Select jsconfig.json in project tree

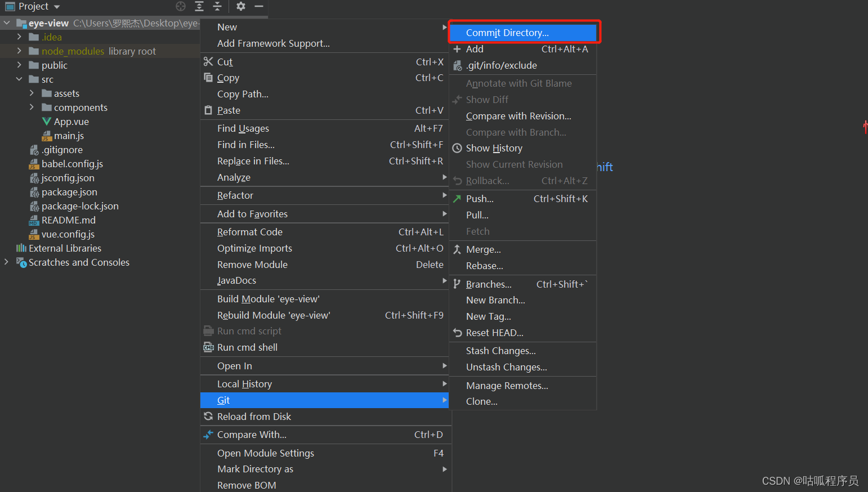point(68,178)
